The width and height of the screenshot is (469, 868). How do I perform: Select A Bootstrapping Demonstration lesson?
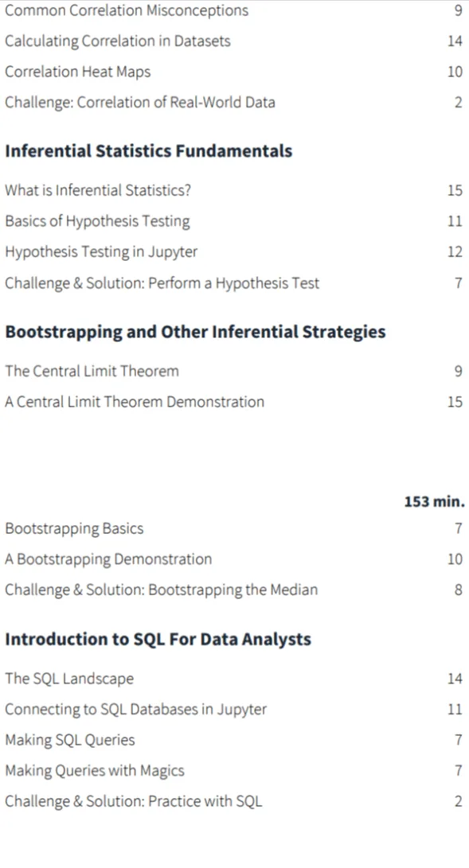108,559
